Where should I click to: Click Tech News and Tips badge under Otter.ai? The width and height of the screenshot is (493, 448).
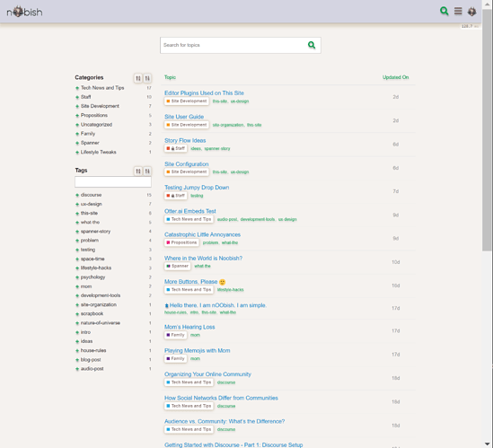189,219
